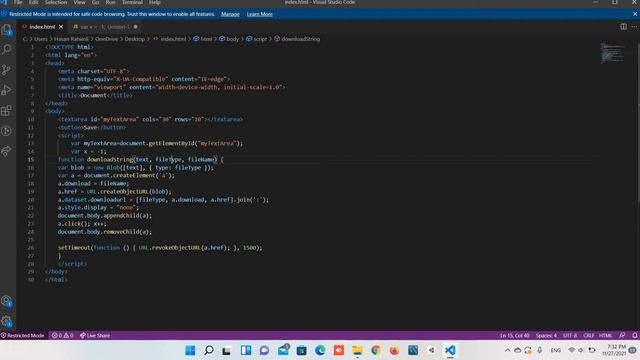
Task: Expand the Desktop breadcrumb
Action: point(134,39)
